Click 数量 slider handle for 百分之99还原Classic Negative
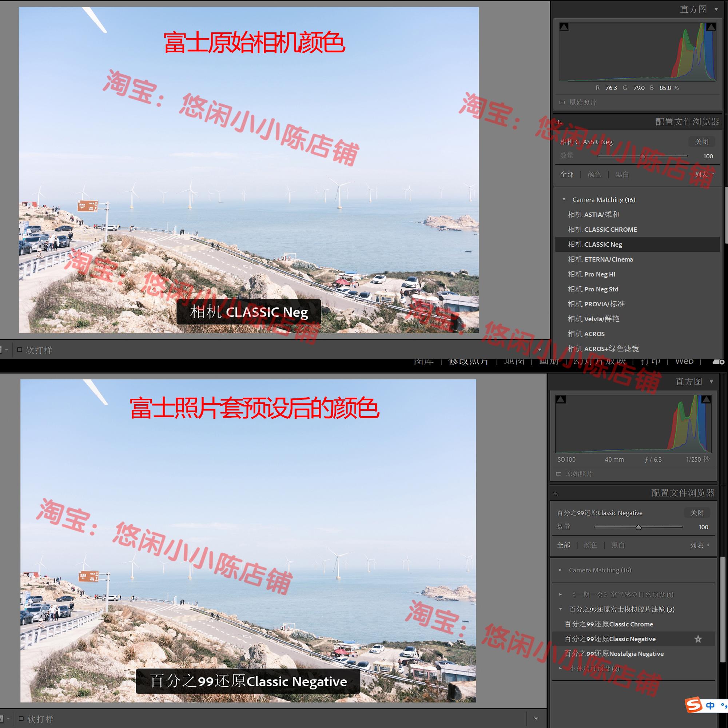The width and height of the screenshot is (728, 728). 638,527
